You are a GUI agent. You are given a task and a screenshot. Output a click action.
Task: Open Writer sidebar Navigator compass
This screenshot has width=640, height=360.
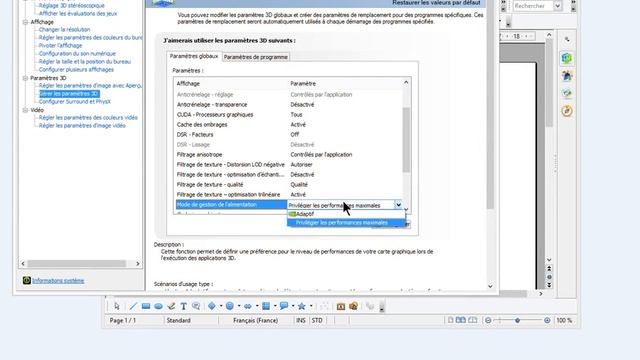567,111
